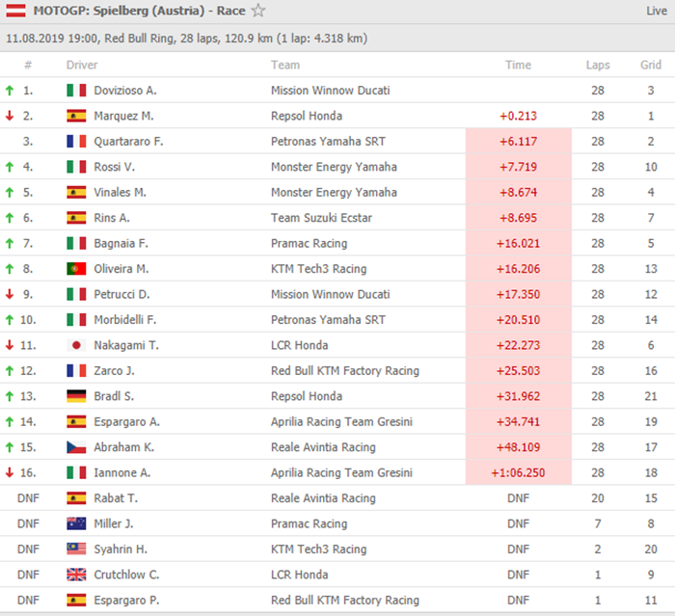Click Czech flag beside Abraham K.

(x=76, y=447)
